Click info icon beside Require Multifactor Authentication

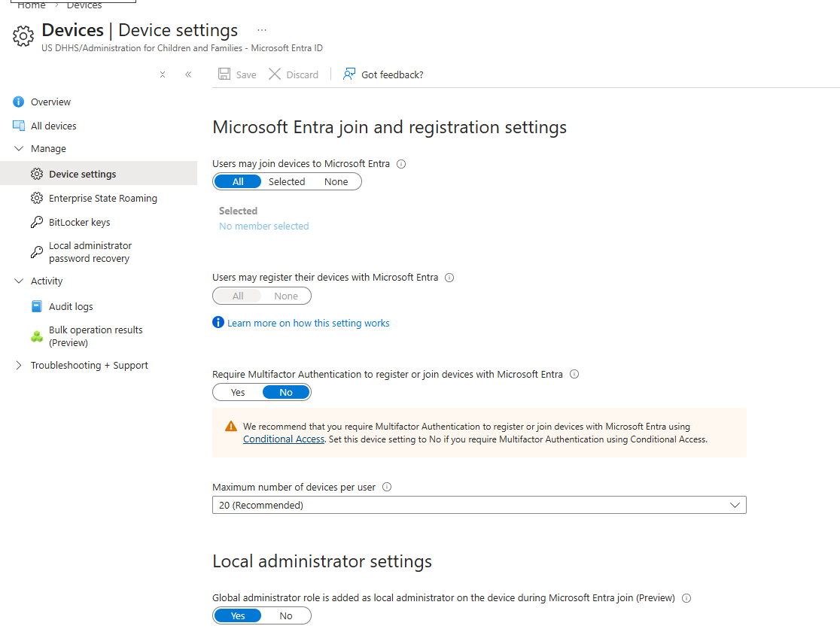[574, 374]
